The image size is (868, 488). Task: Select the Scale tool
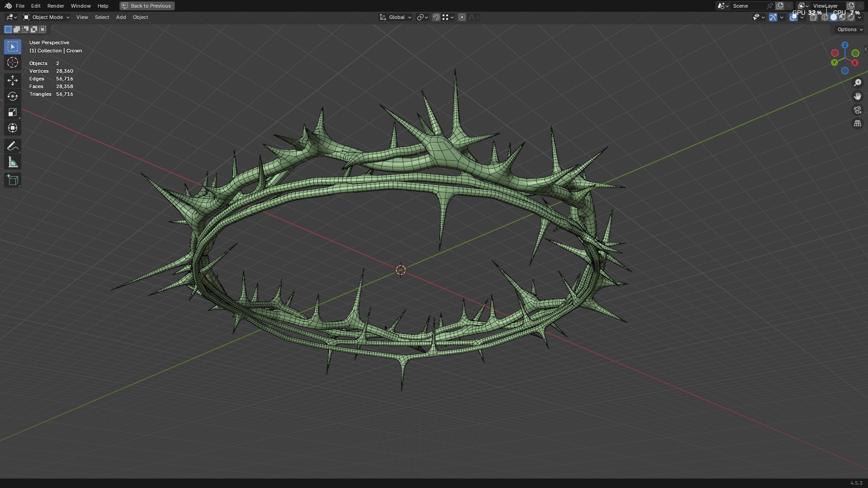tap(13, 112)
